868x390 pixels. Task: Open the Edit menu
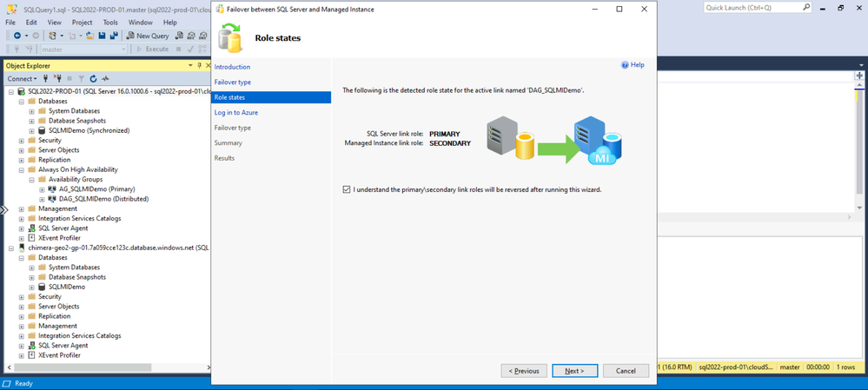click(x=31, y=22)
